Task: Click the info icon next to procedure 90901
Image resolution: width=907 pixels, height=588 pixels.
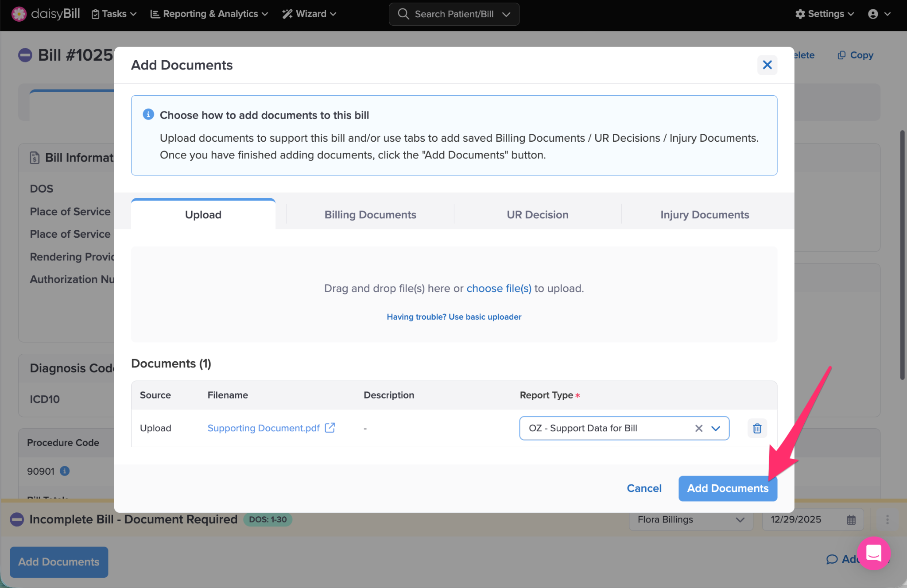Action: click(65, 471)
